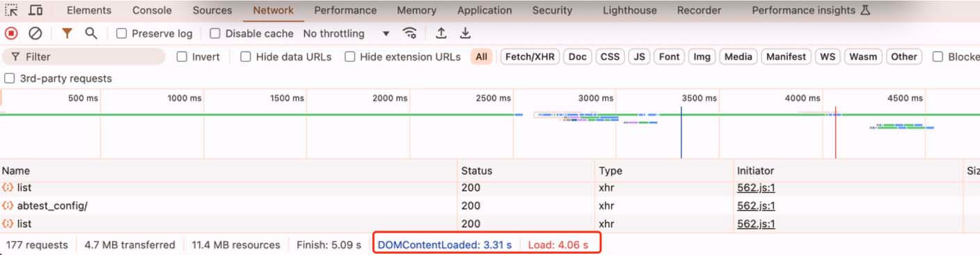Tick the 3rd-party requests checkbox

coord(10,79)
